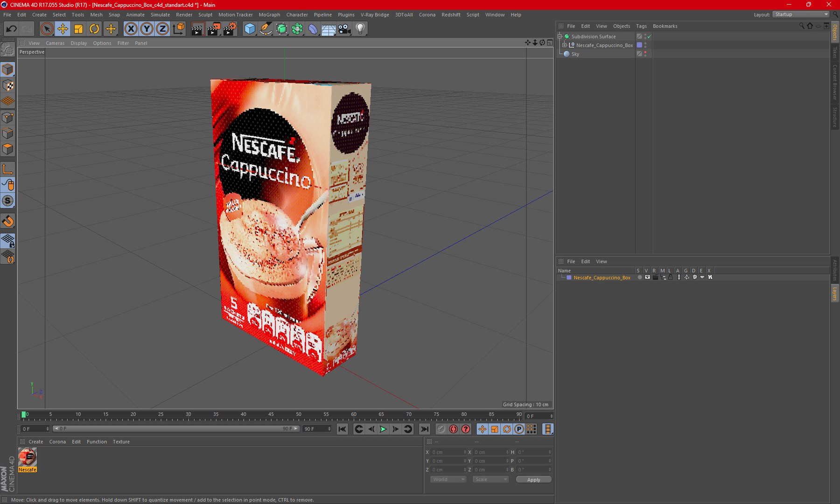
Task: Toggle Subdivision Surface enable checkmark
Action: (649, 36)
